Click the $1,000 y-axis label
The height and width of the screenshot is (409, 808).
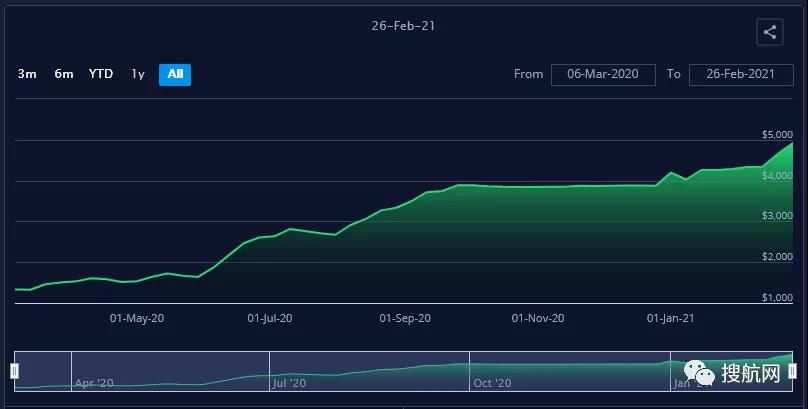tap(777, 298)
